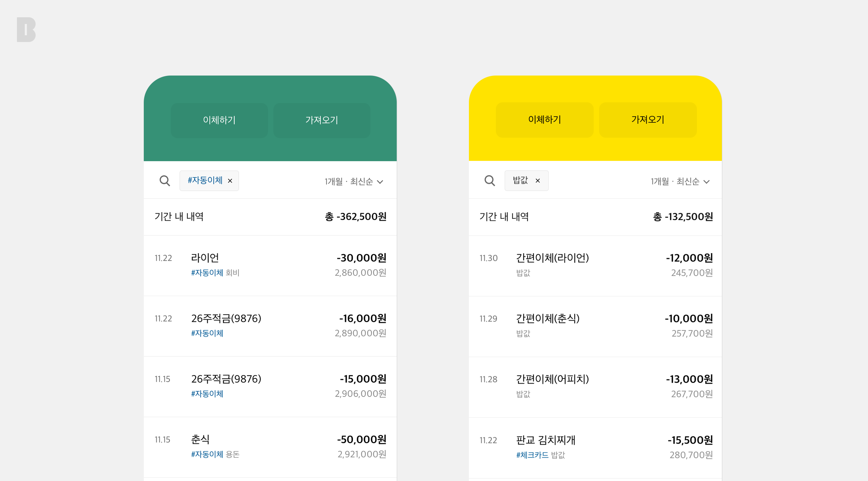Select the 간편이체(어피치) list item
868x481 pixels.
pyautogui.click(x=596, y=386)
